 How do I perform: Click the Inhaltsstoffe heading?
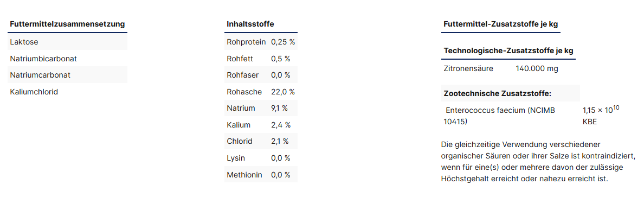coord(250,24)
